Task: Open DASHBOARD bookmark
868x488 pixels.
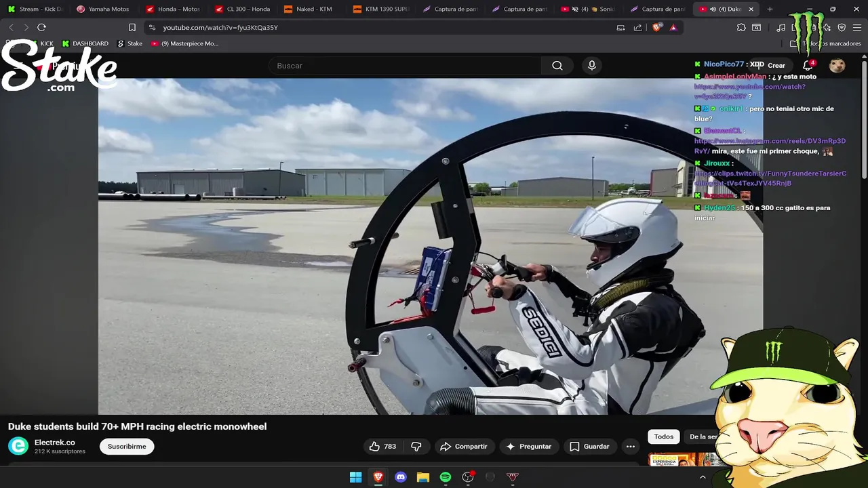Action: 85,43
